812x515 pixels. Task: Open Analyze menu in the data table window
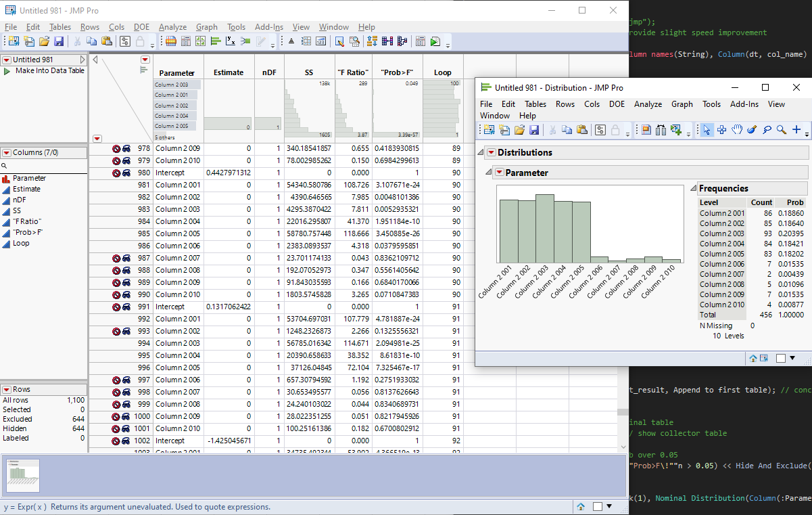(172, 27)
